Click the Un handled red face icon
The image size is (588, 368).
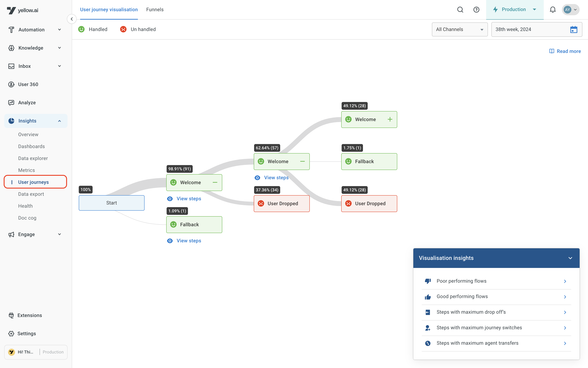(123, 29)
